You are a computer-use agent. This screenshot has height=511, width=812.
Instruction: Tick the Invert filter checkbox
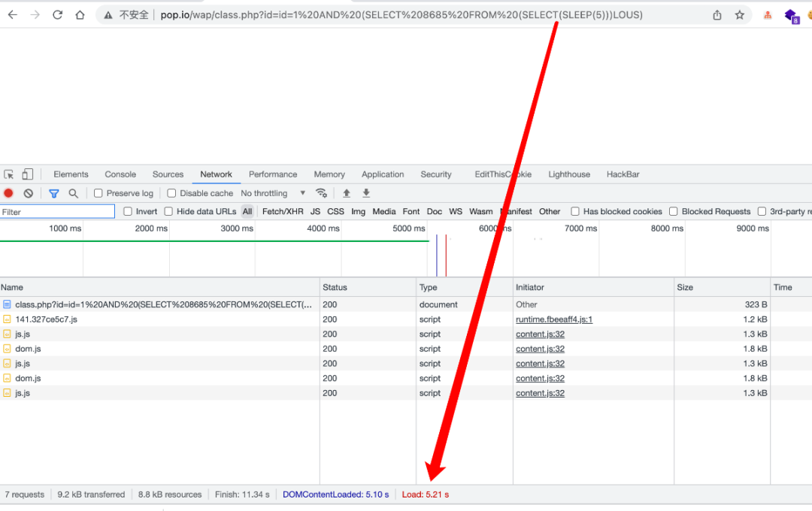127,211
